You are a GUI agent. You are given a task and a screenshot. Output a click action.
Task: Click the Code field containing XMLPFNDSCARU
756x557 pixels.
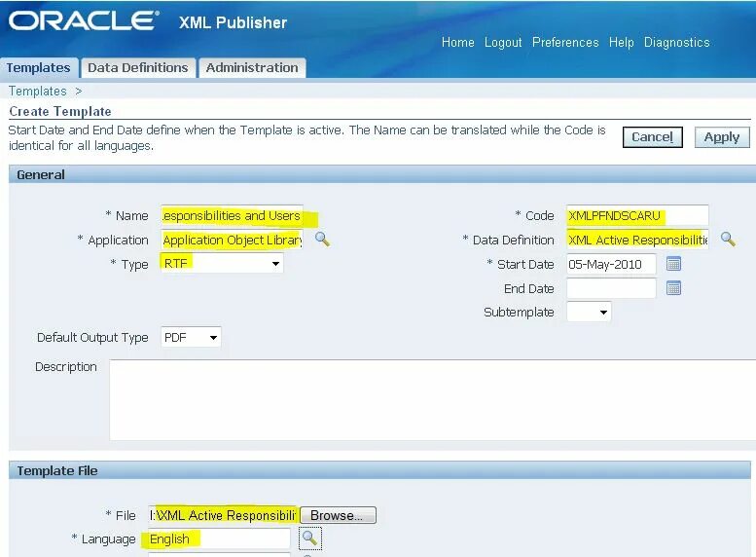point(637,215)
